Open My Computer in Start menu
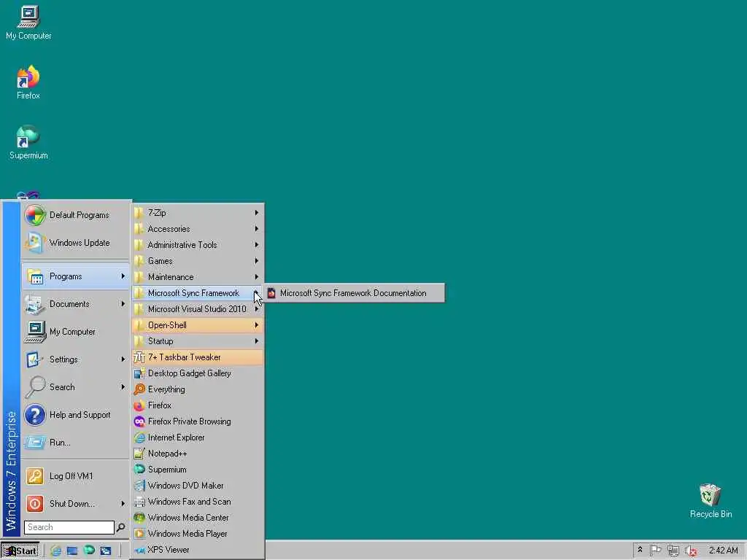747x560 pixels. [x=76, y=332]
